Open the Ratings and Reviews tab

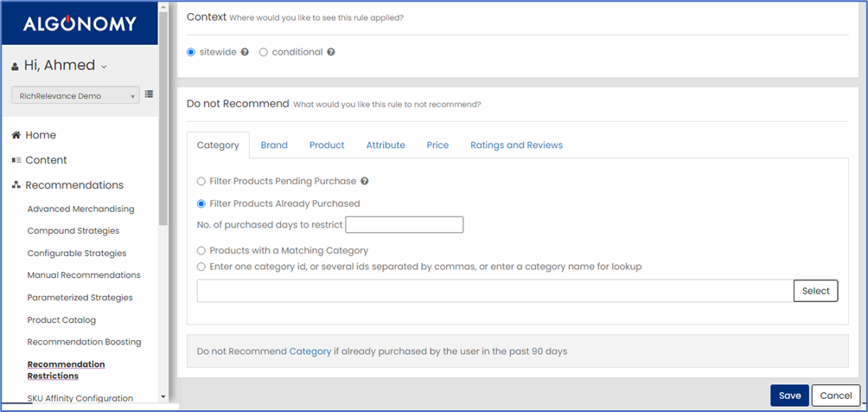516,145
